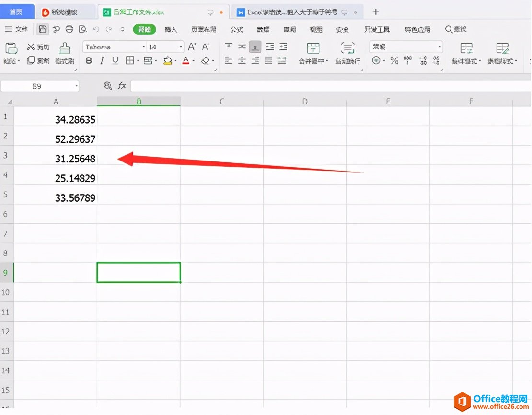This screenshot has height=415, width=532.
Task: Open the Tahoma font name dropdown
Action: tap(144, 47)
